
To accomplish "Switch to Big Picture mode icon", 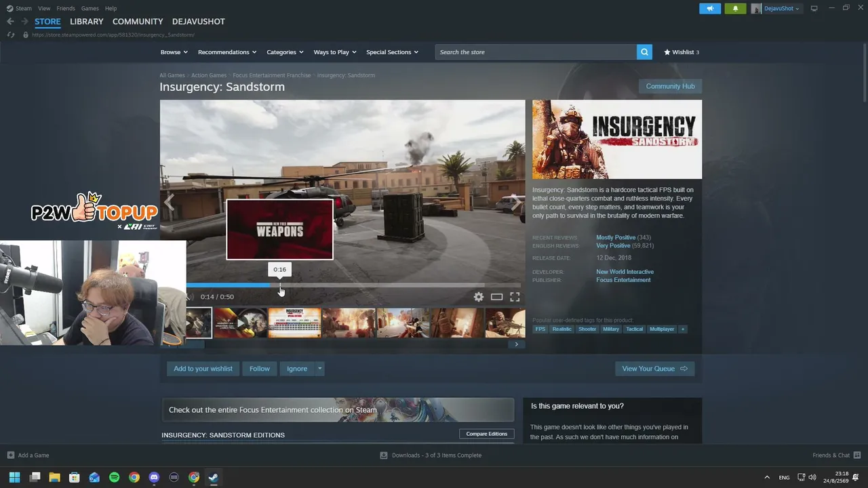I will (814, 8).
